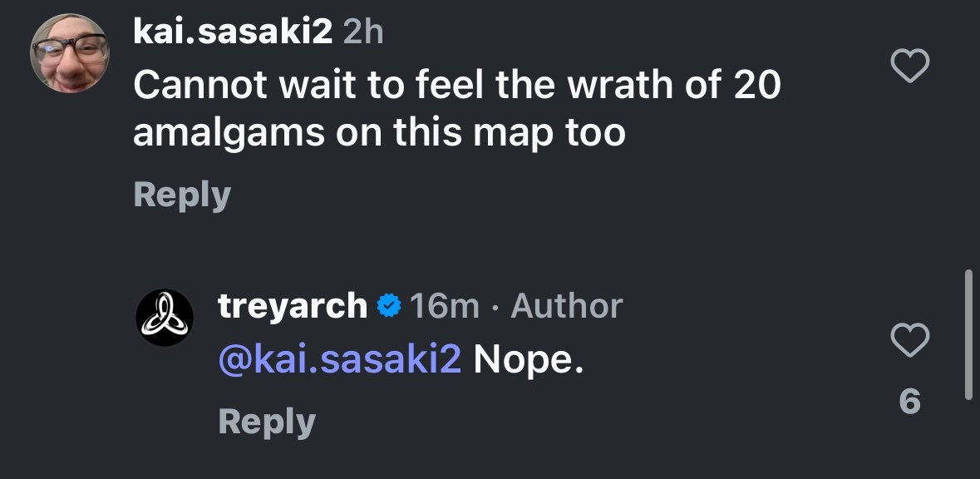The height and width of the screenshot is (479, 980).
Task: Open the kai.sasaki2 username link
Action: click(234, 32)
